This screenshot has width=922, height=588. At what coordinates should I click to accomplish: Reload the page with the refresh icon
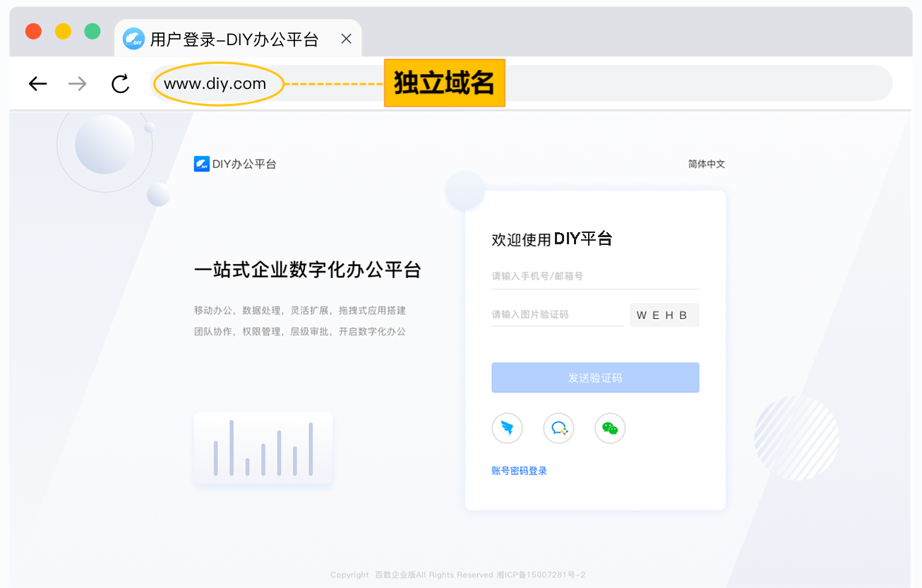pos(121,84)
